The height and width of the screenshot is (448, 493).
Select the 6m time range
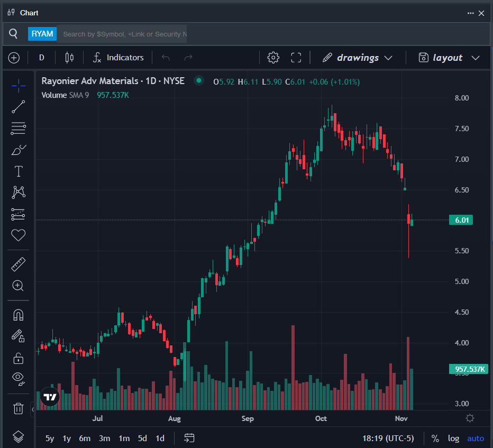85,438
